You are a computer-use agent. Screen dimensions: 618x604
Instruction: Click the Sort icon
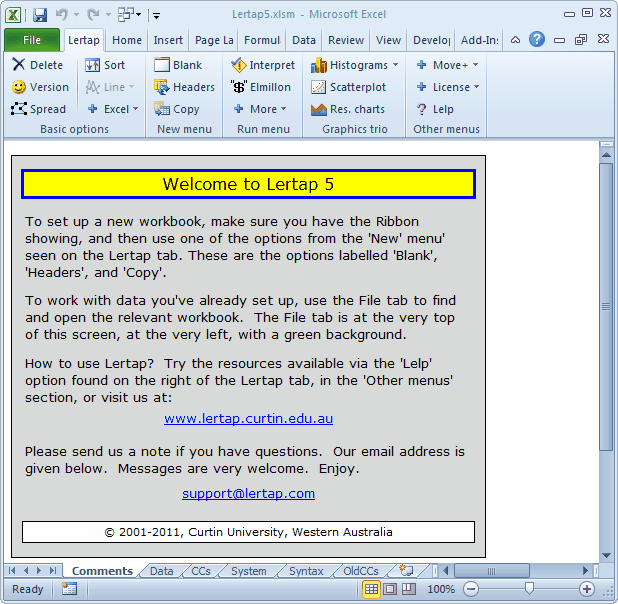(92, 65)
